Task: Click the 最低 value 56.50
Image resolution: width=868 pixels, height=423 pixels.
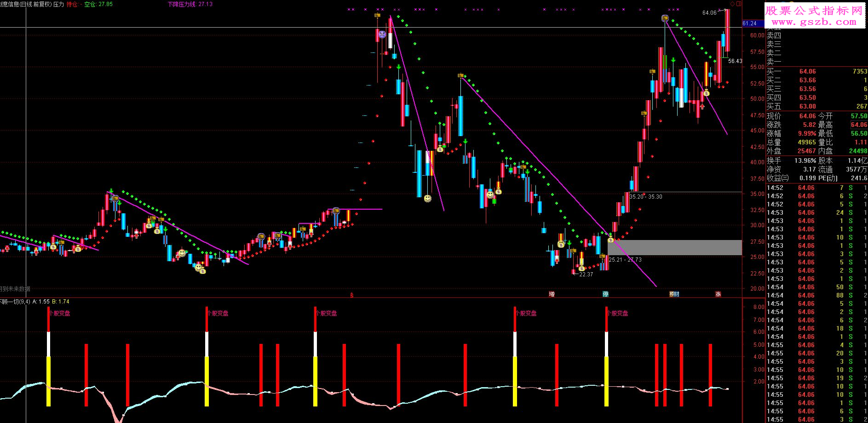Action: click(x=858, y=133)
